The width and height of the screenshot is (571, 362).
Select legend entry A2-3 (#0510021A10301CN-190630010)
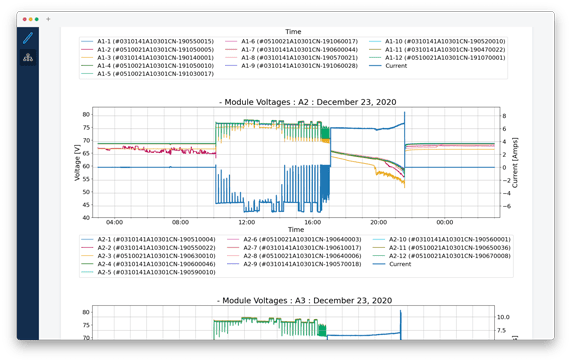click(x=156, y=256)
